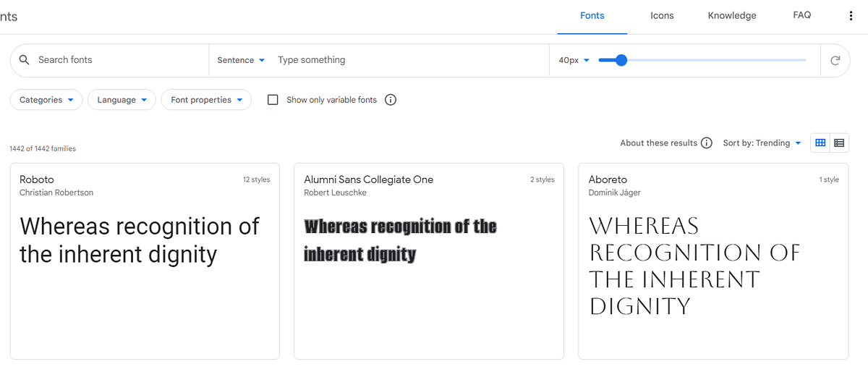Viewport: 868px width, 372px height.
Task: Click the About these results link
Action: tap(658, 143)
